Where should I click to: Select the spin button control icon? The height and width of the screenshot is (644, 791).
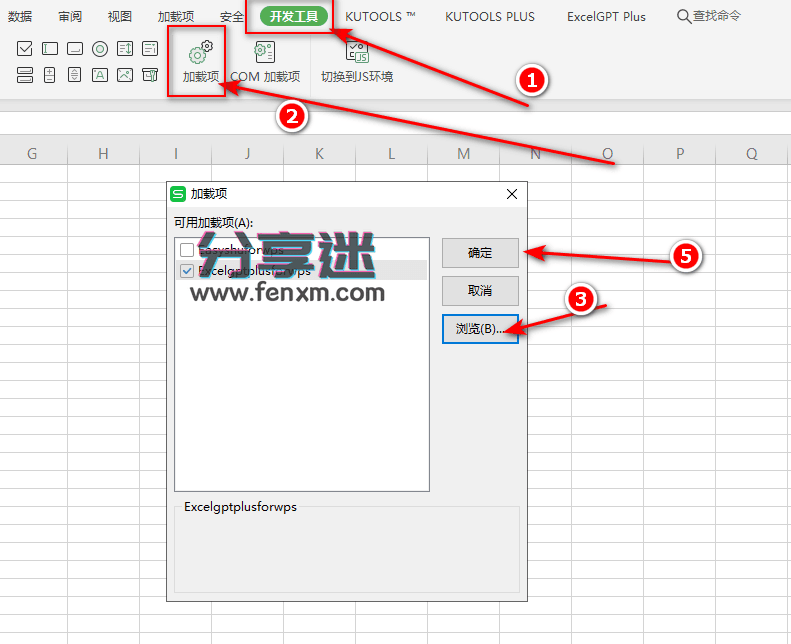click(49, 75)
